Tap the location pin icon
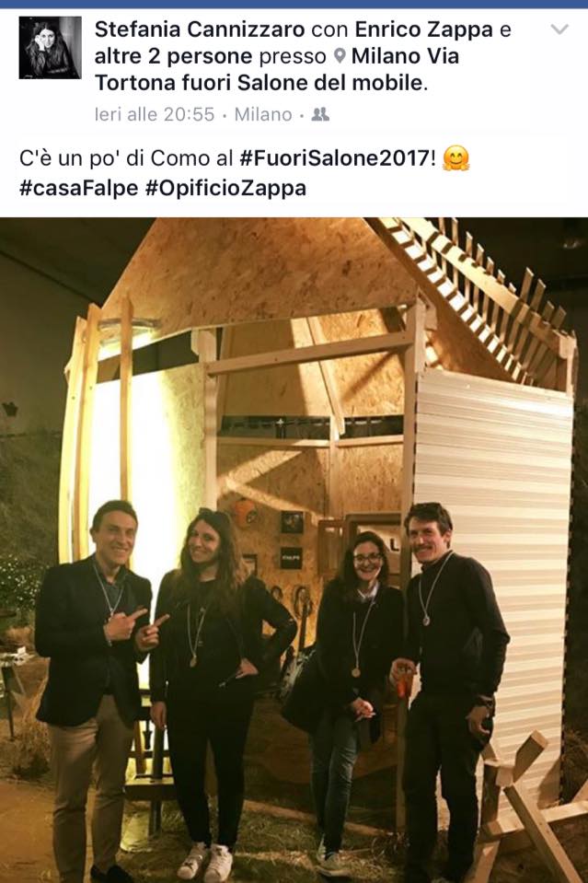The image size is (588, 883). point(339,56)
